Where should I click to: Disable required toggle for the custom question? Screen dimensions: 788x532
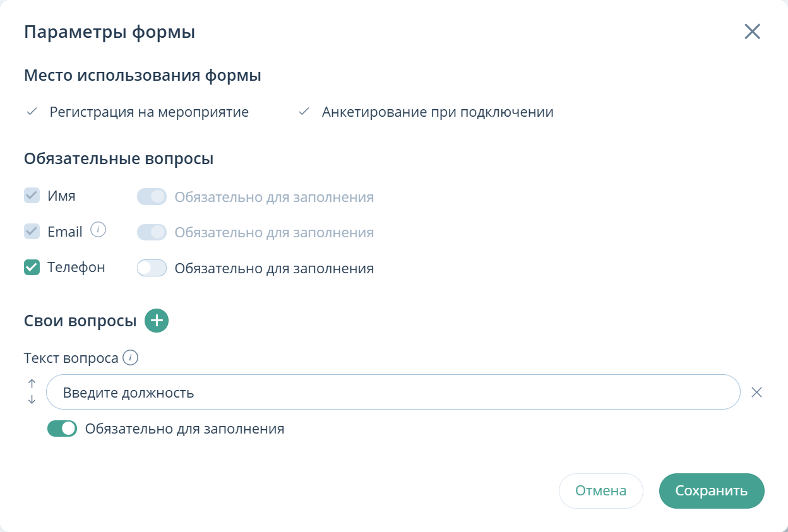(62, 429)
